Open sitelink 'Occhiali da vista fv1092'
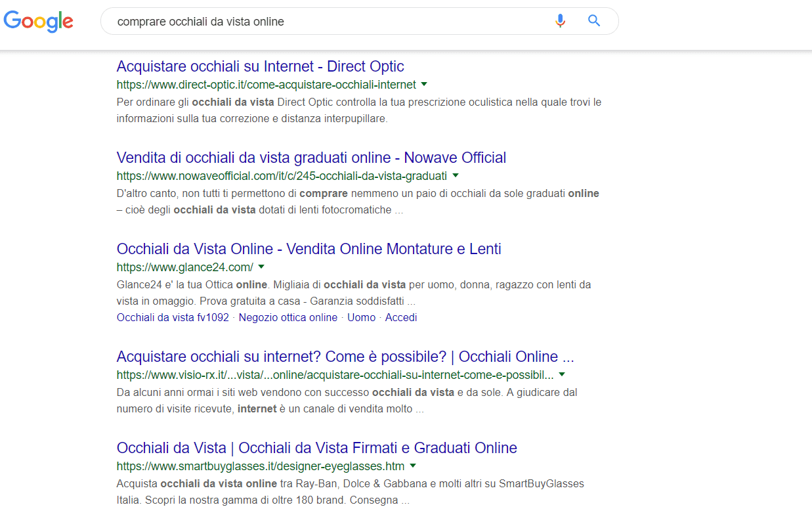 tap(173, 318)
